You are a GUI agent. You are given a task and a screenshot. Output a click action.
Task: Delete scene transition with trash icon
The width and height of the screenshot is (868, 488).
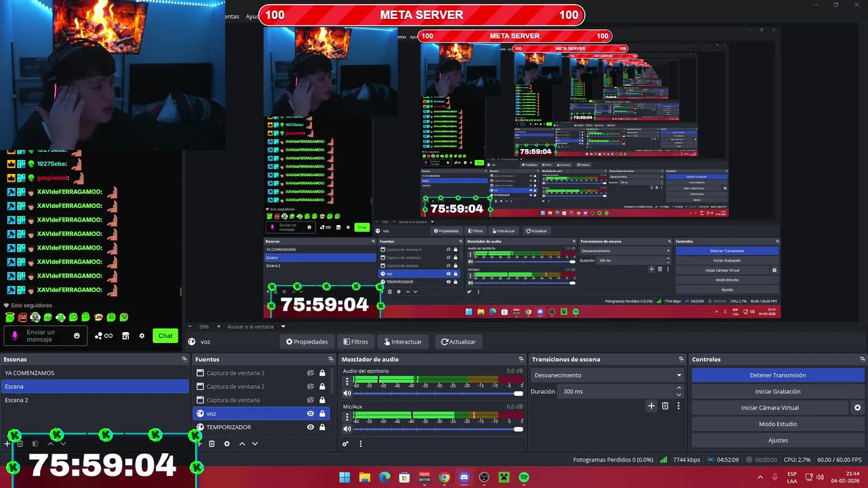click(665, 406)
